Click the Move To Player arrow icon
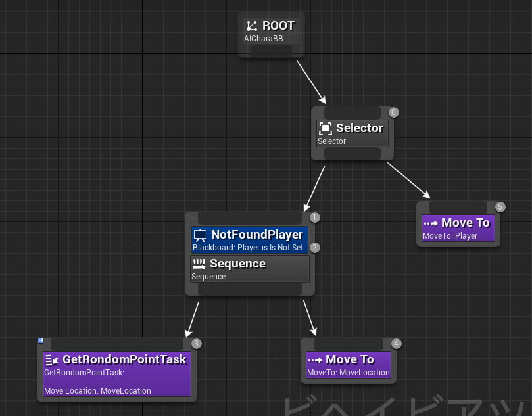 pos(431,223)
